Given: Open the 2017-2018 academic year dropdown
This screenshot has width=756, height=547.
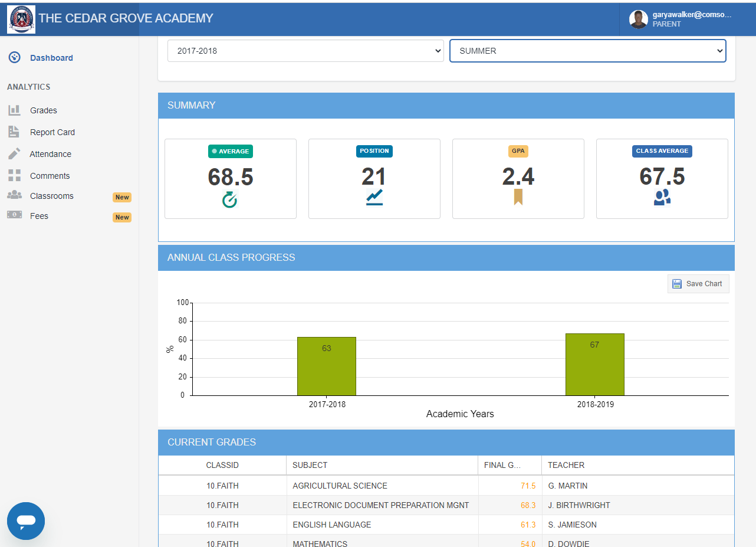Looking at the screenshot, I should point(305,51).
